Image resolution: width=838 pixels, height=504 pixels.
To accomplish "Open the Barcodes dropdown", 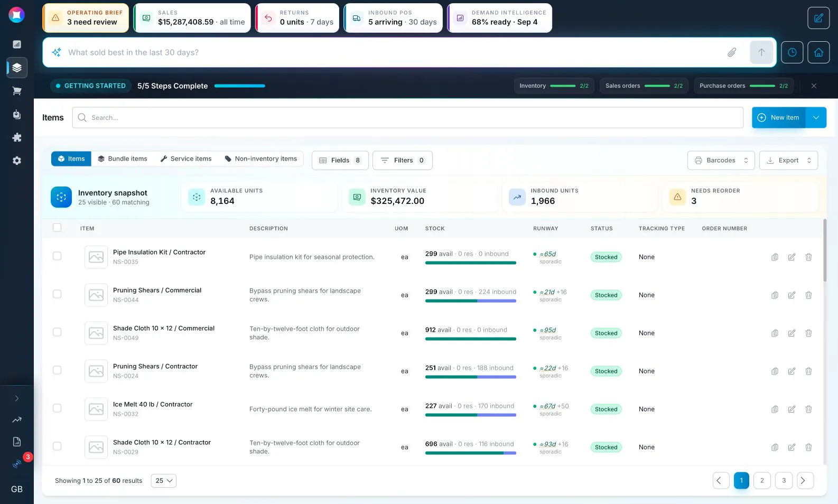I will [x=721, y=161].
